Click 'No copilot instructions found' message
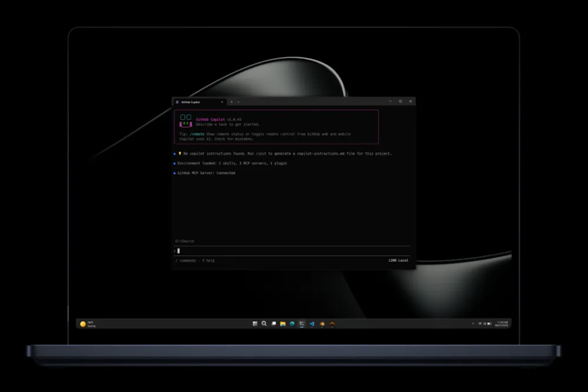The width and height of the screenshot is (588, 392). [x=288, y=154]
